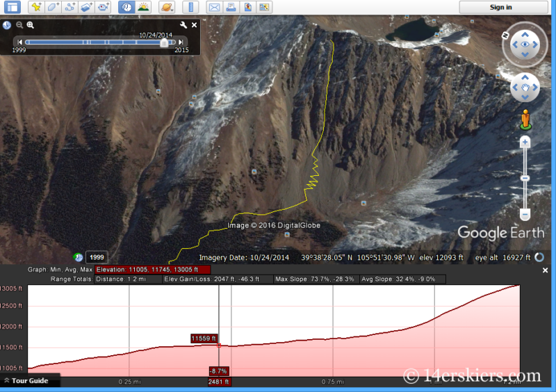Add a polygon from the toolbar

(x=53, y=7)
